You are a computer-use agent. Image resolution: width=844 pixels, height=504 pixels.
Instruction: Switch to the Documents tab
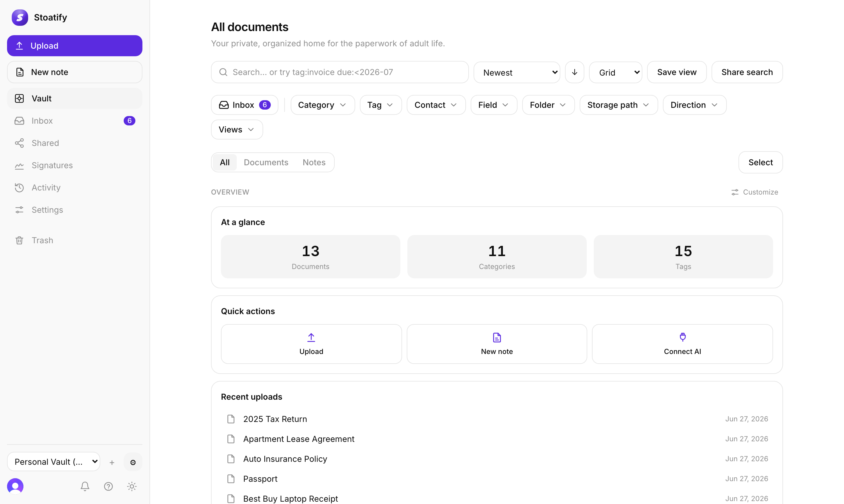pos(266,162)
